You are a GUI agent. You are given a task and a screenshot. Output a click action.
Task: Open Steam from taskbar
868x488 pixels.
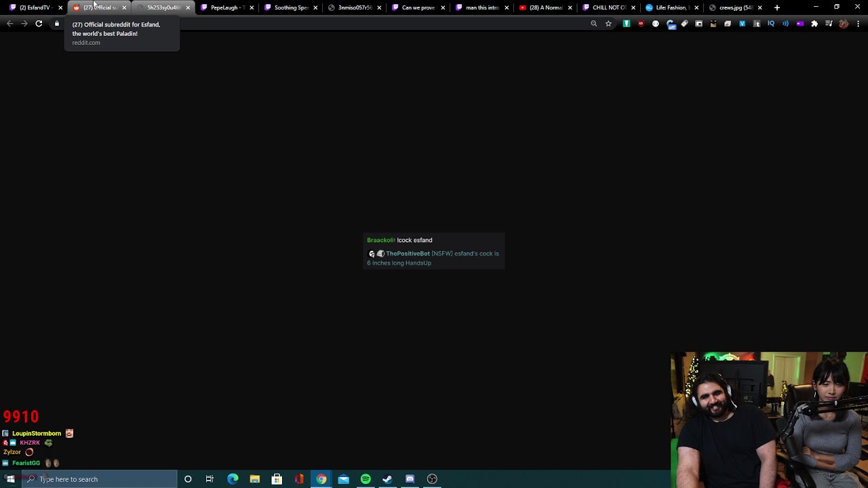click(x=387, y=479)
